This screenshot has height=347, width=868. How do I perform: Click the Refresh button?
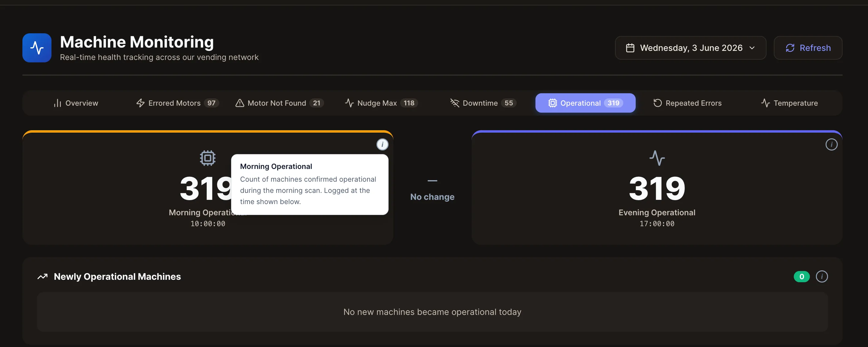tap(808, 48)
